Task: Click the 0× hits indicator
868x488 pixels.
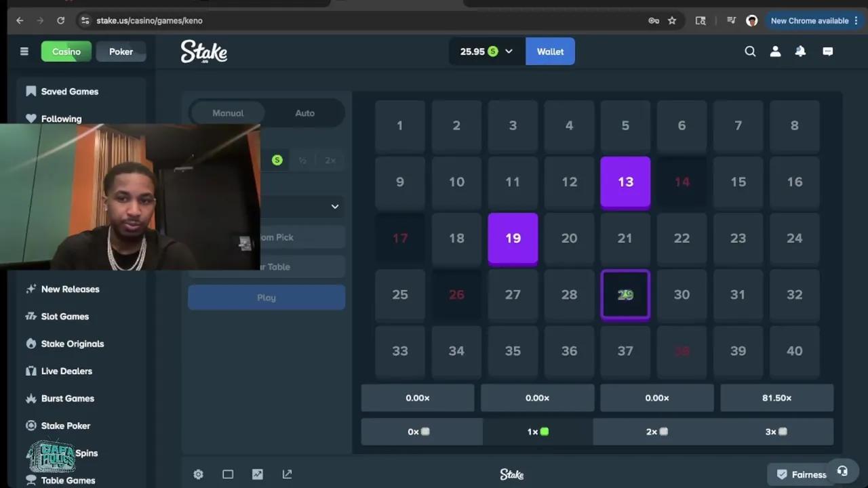Action: 418,432
